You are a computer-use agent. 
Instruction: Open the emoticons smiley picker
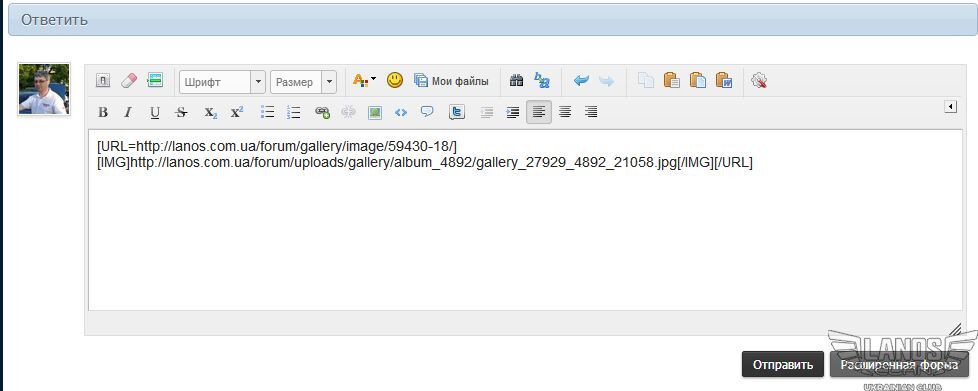point(395,80)
